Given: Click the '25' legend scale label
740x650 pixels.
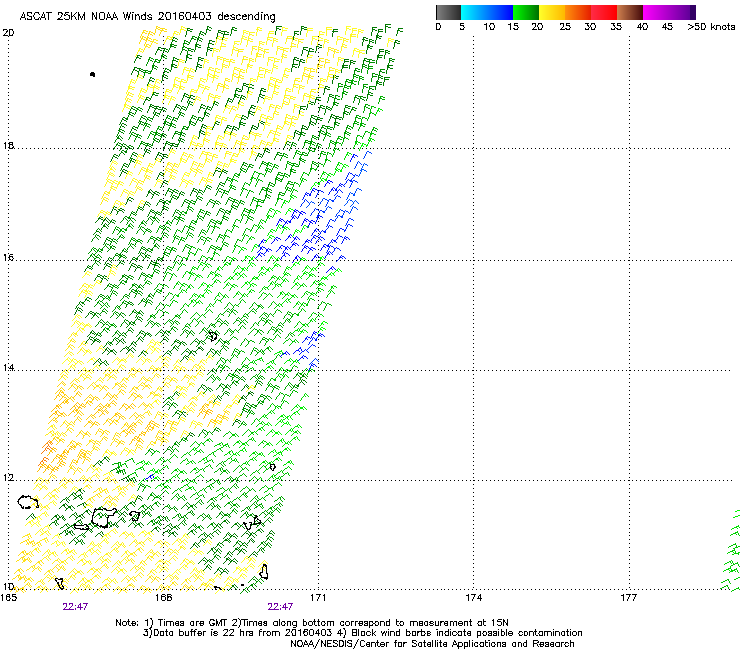Looking at the screenshot, I should coord(565,27).
